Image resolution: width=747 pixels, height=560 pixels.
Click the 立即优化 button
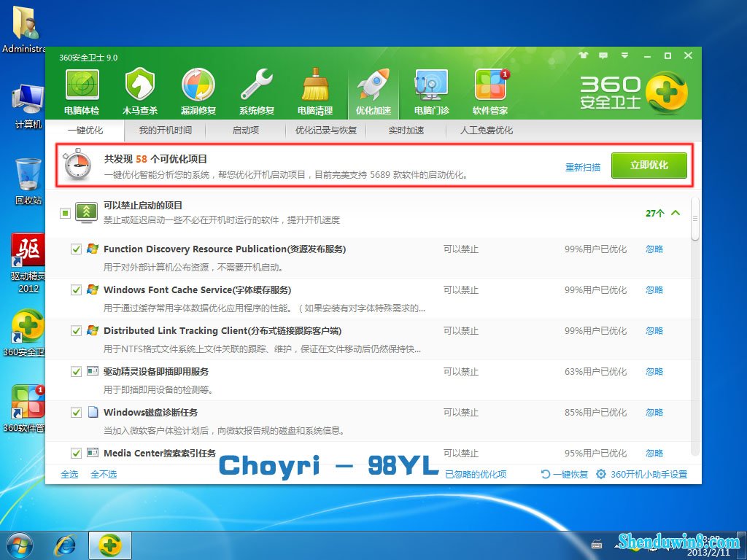pos(649,166)
